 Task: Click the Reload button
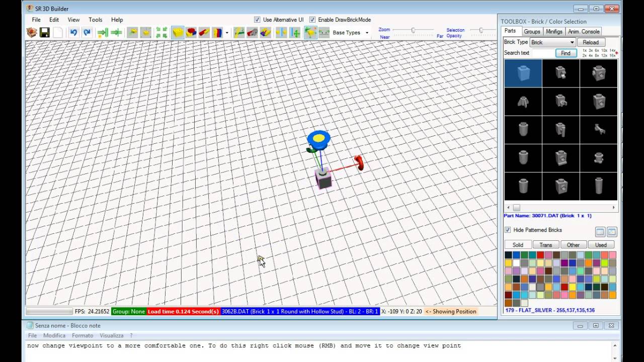(591, 42)
